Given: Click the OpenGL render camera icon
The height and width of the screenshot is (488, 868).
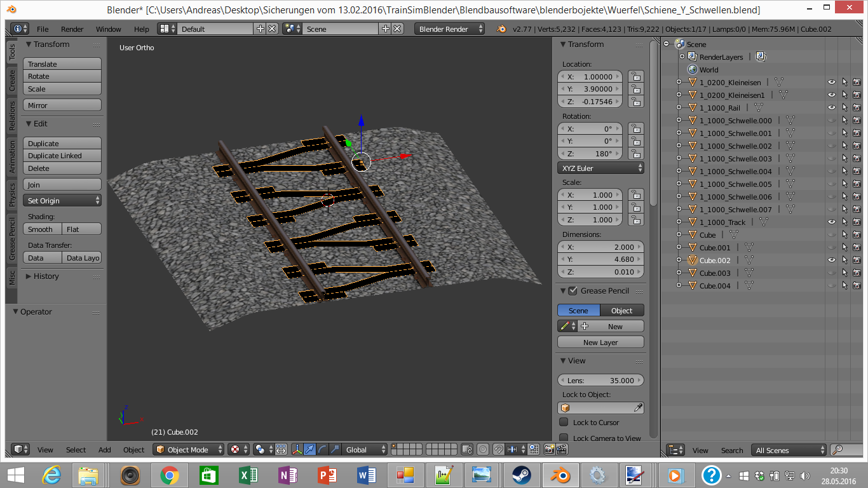Looking at the screenshot, I should coord(550,449).
